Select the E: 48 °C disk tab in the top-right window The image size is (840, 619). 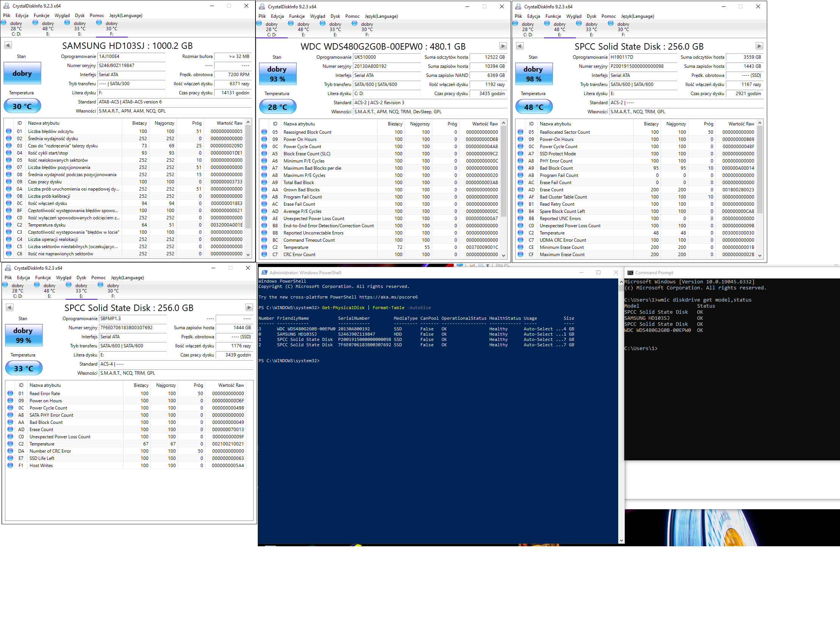tap(559, 29)
